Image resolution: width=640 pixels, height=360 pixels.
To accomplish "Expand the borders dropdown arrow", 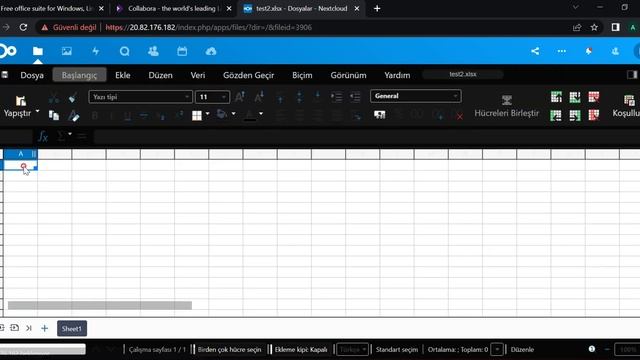I will [x=207, y=114].
